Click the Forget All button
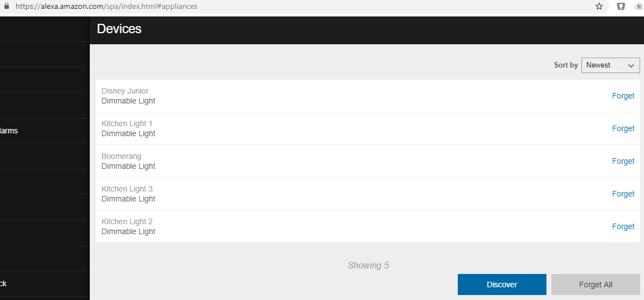 click(x=595, y=285)
